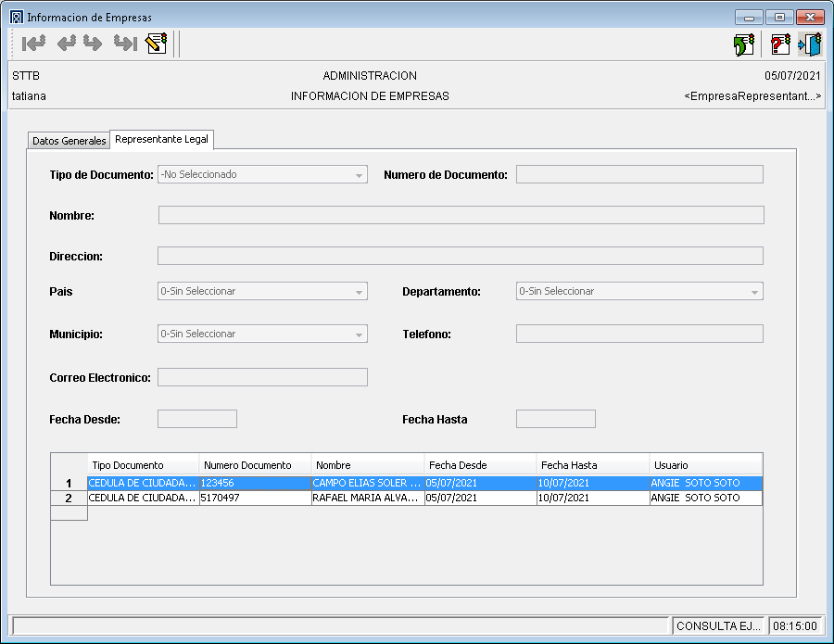834x644 pixels.
Task: Click the Nombre text field
Action: (x=461, y=216)
